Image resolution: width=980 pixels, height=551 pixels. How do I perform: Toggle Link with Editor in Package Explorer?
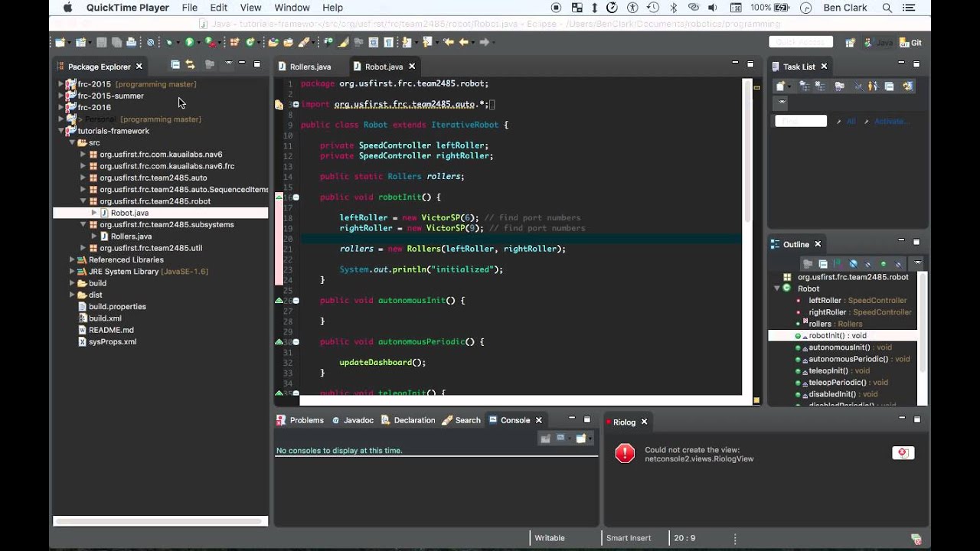pyautogui.click(x=190, y=64)
